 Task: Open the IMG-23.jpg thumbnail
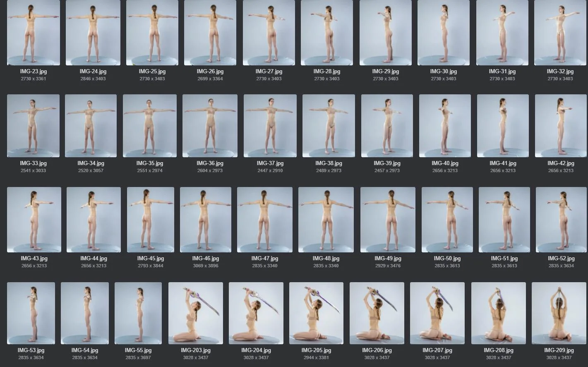34,33
